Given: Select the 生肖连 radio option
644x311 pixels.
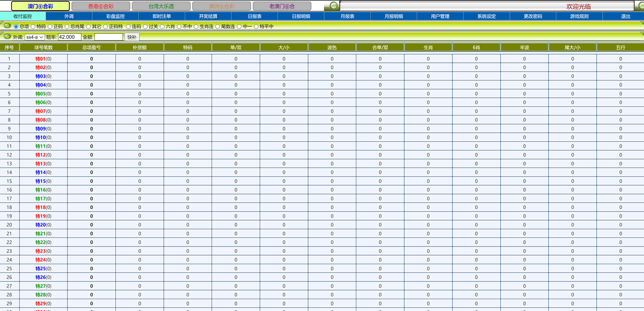Looking at the screenshot, I should point(196,26).
